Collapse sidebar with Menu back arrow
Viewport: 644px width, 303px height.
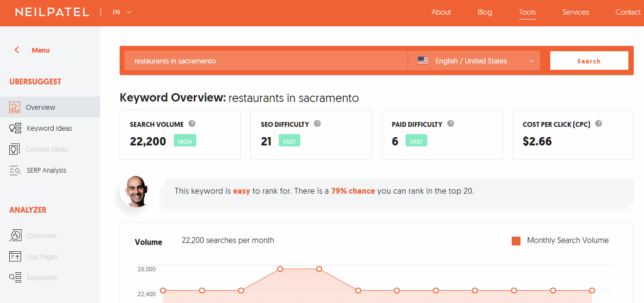(x=17, y=50)
